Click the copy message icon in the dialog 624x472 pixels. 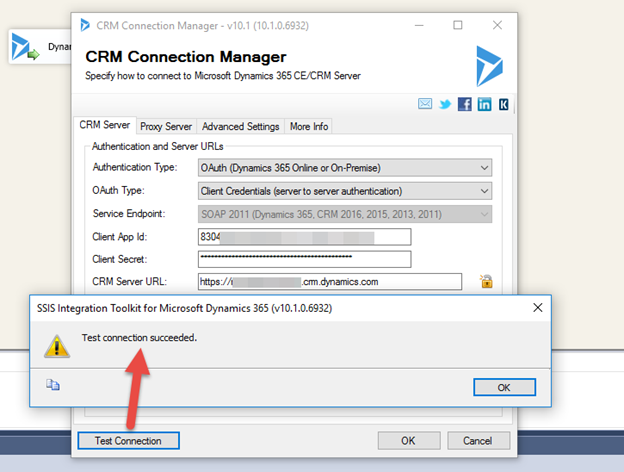[x=53, y=385]
